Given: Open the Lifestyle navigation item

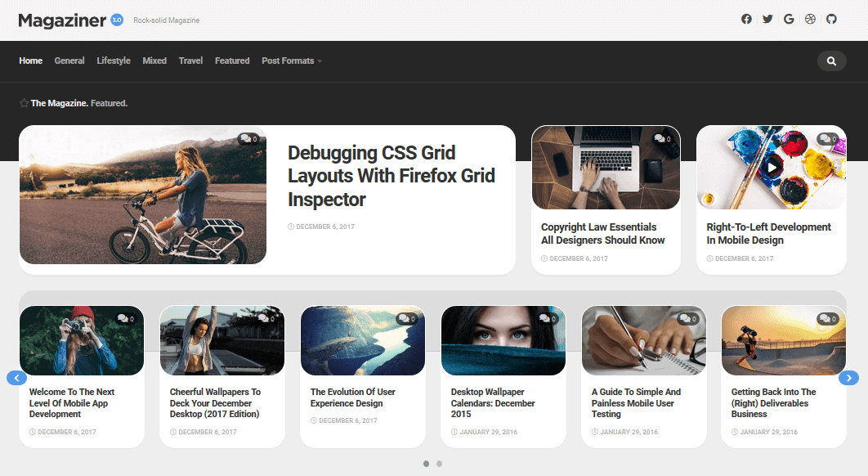Looking at the screenshot, I should (113, 61).
